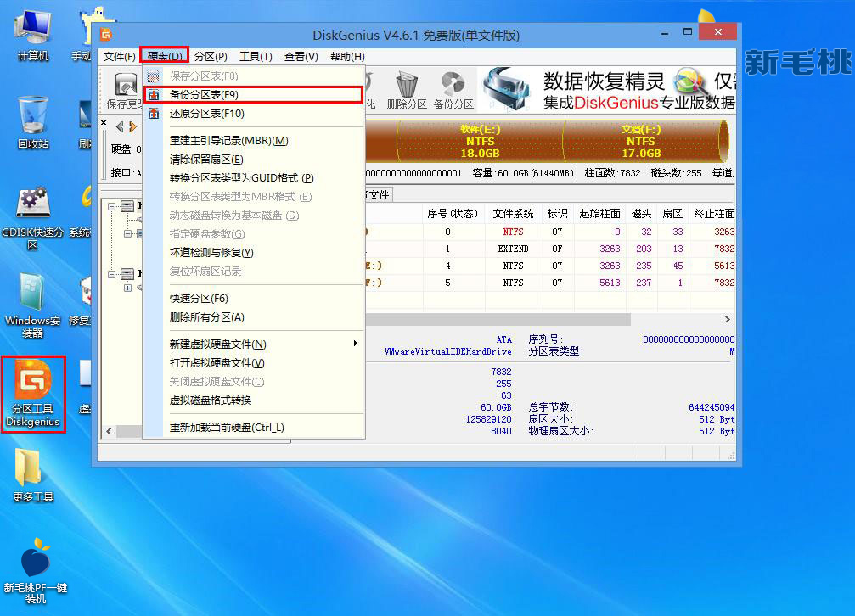This screenshot has width=855, height=616.
Task: Expand the plus-sign node in the disk tree
Action: tap(127, 288)
